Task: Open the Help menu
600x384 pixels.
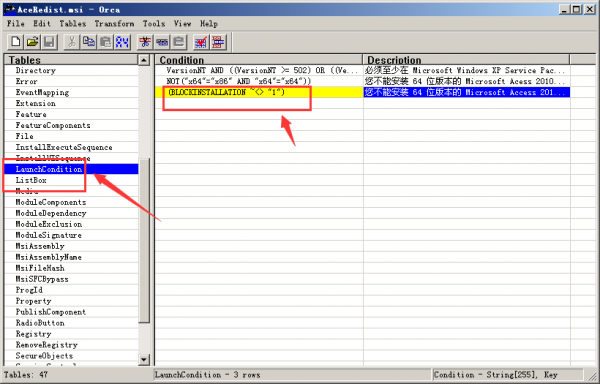Action: (x=209, y=24)
